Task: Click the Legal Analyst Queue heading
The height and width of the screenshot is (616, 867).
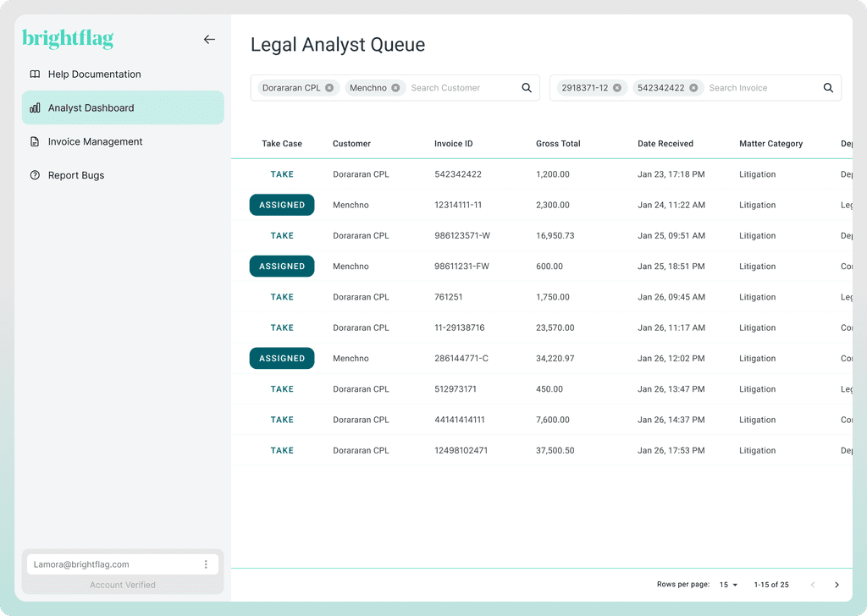Action: pos(338,45)
